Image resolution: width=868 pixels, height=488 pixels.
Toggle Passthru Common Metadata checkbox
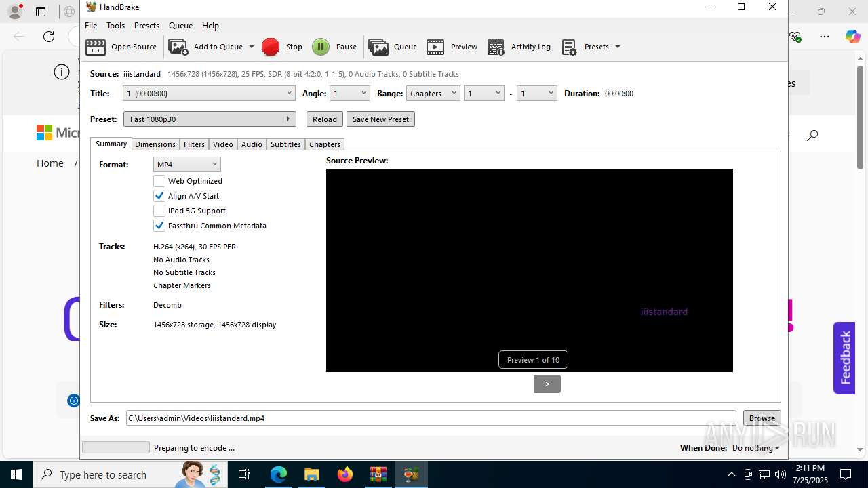click(159, 226)
